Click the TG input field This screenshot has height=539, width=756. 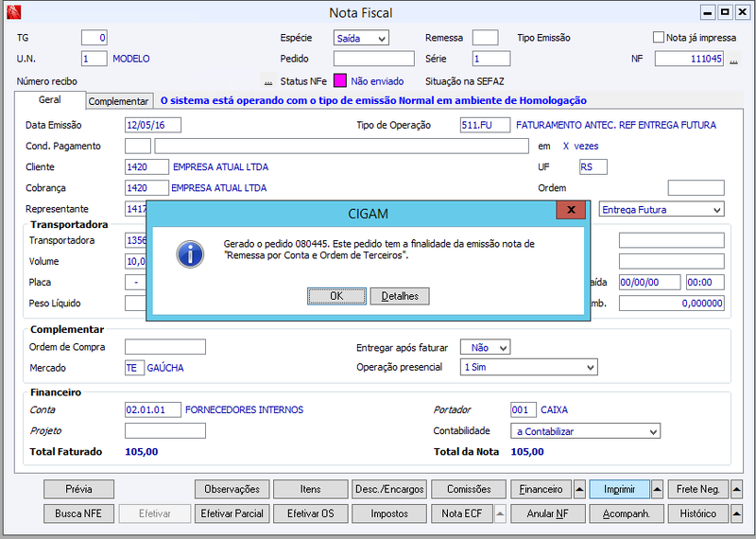point(94,38)
